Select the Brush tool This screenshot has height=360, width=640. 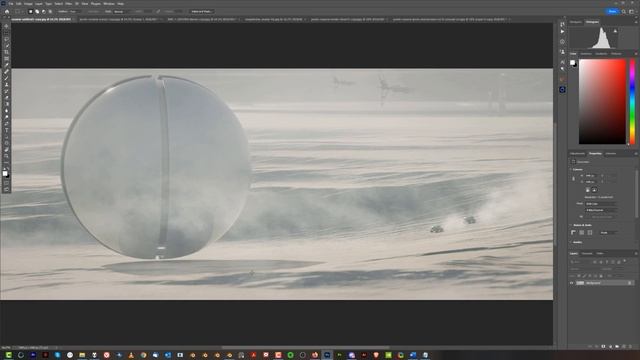click(x=6, y=78)
